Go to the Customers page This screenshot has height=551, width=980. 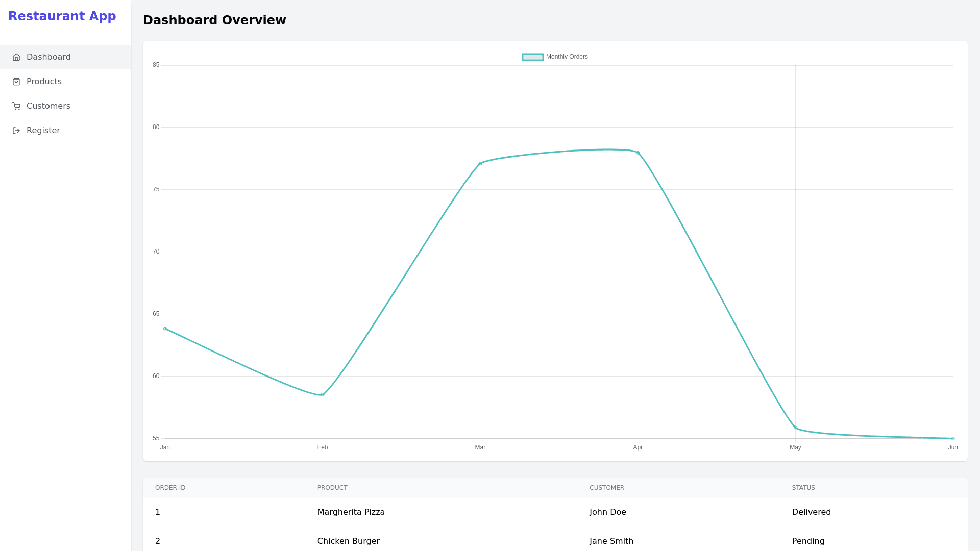point(48,106)
